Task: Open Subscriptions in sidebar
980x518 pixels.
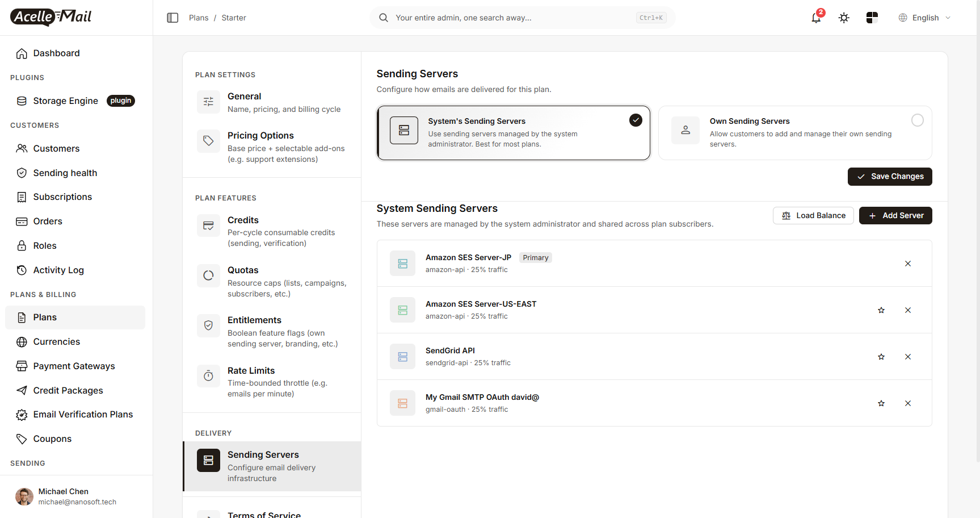Action: coord(75,197)
